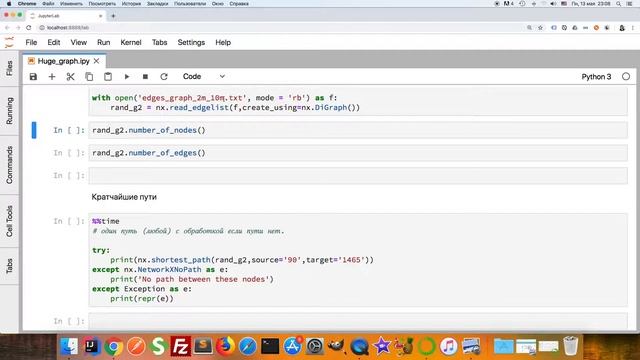Open the Kernel menu
This screenshot has width=640, height=360.
click(131, 42)
